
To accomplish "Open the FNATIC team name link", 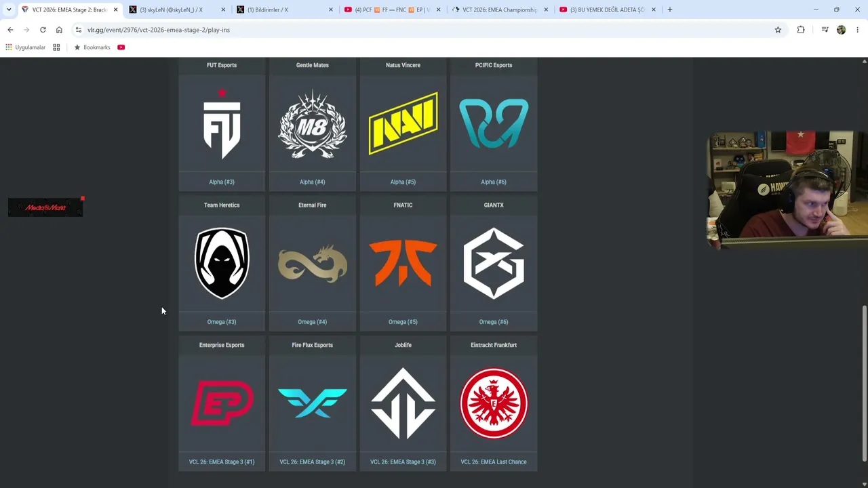I will [x=403, y=205].
